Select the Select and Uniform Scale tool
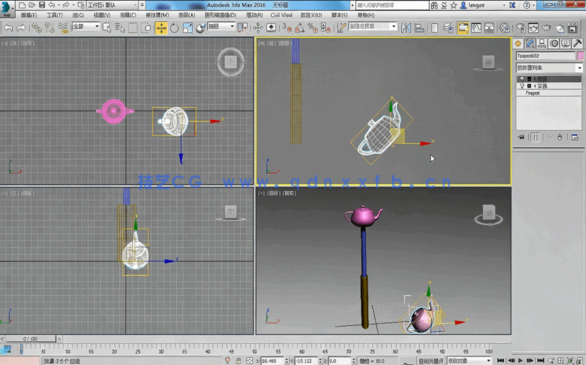Image resolution: width=586 pixels, height=365 pixels. pos(188,28)
